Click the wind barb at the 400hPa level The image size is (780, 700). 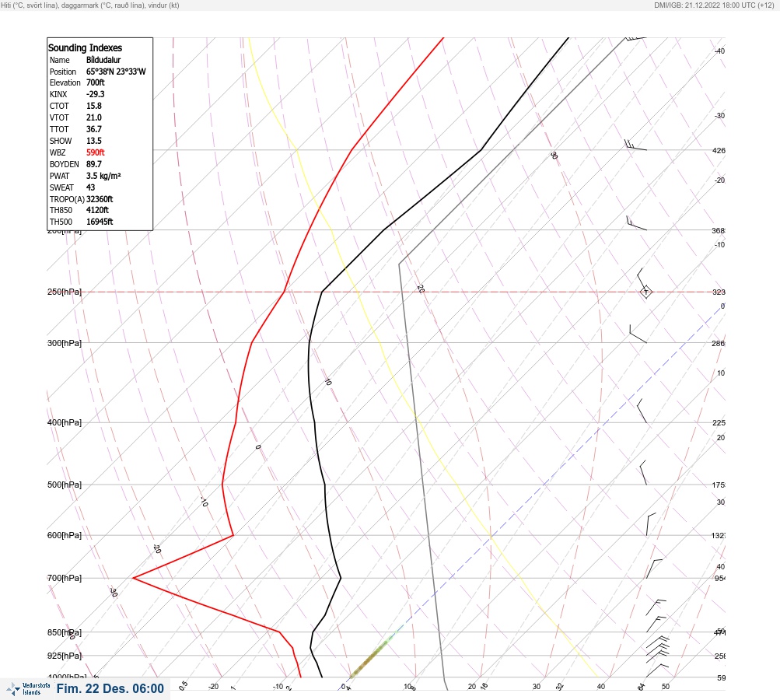pyautogui.click(x=642, y=411)
